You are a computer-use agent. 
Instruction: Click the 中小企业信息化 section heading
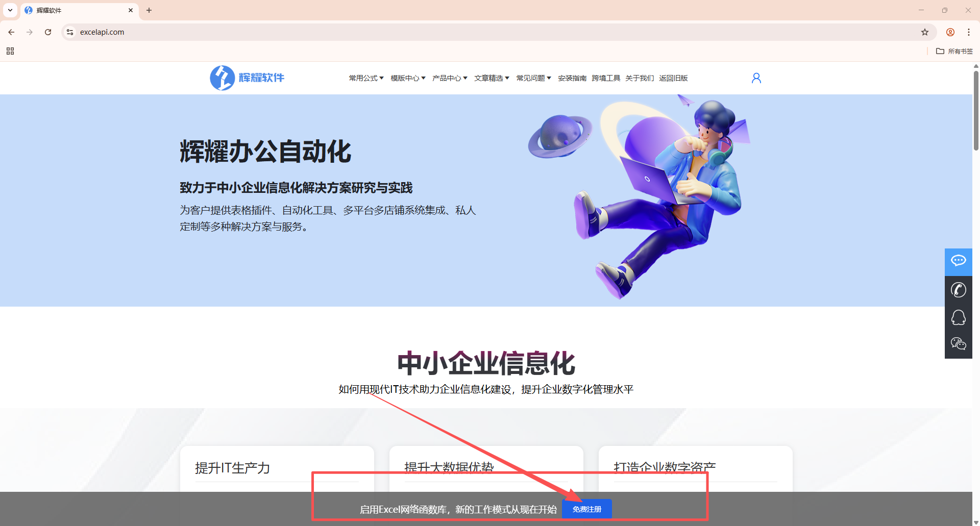486,363
